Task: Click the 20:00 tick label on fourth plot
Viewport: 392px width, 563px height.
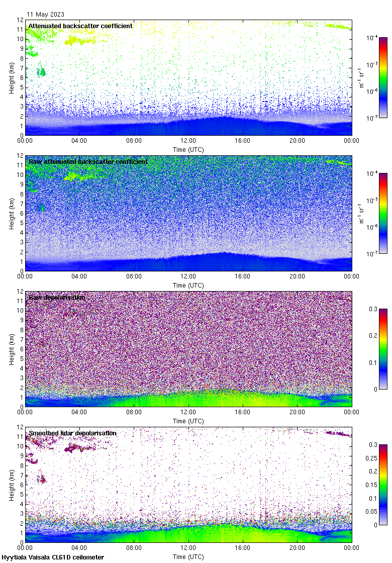Action: 297,548
